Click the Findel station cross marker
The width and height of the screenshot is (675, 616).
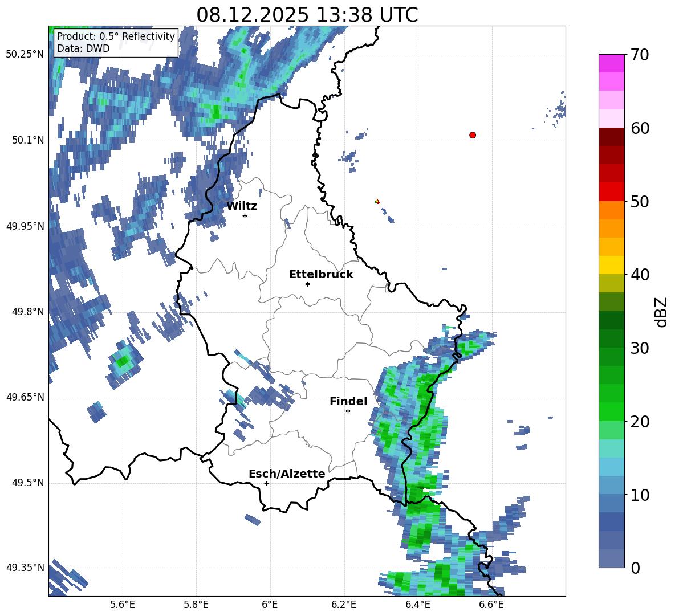(x=348, y=411)
